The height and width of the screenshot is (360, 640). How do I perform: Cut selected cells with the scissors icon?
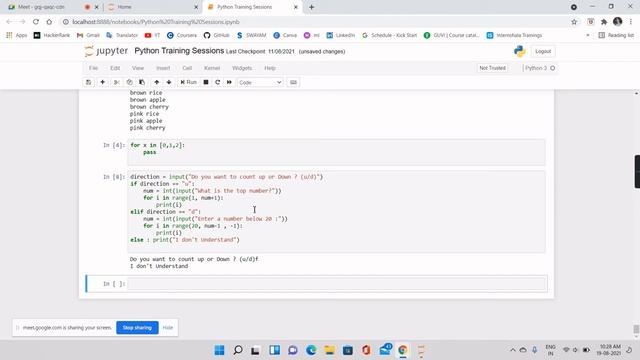[117, 82]
